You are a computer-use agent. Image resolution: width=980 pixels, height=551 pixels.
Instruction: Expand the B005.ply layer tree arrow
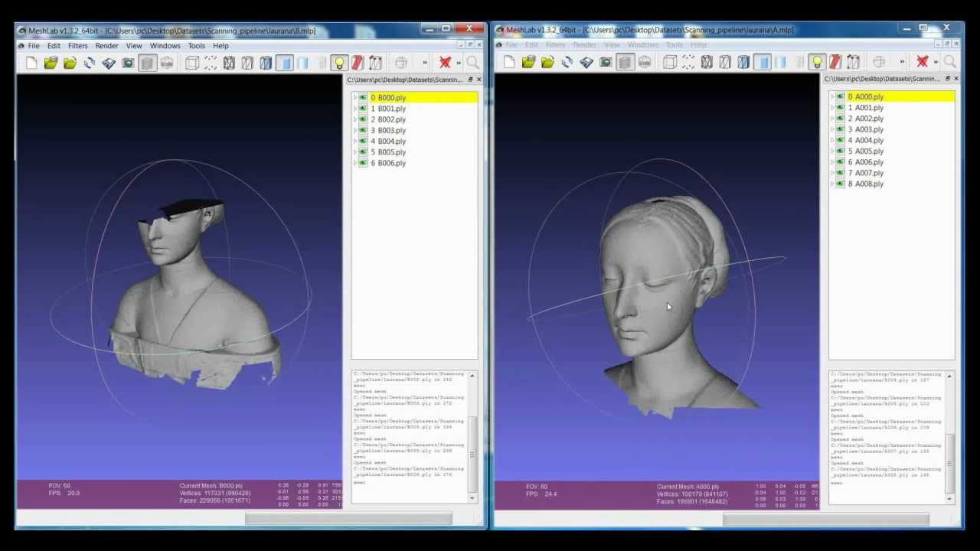pos(355,152)
